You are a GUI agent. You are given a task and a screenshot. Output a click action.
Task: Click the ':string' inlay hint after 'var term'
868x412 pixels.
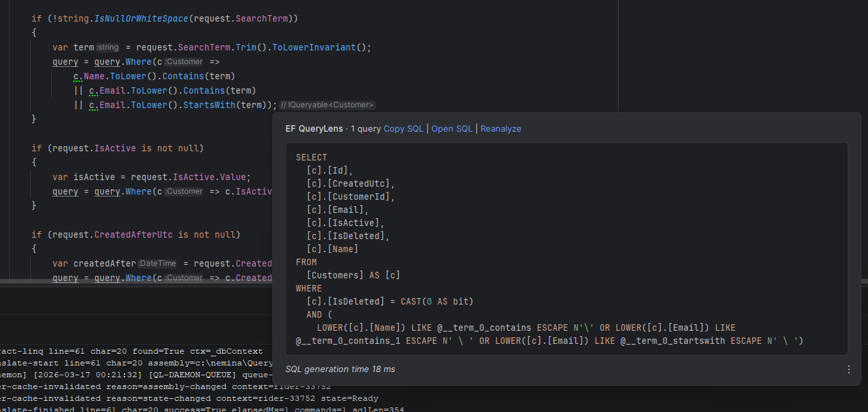pyautogui.click(x=108, y=48)
